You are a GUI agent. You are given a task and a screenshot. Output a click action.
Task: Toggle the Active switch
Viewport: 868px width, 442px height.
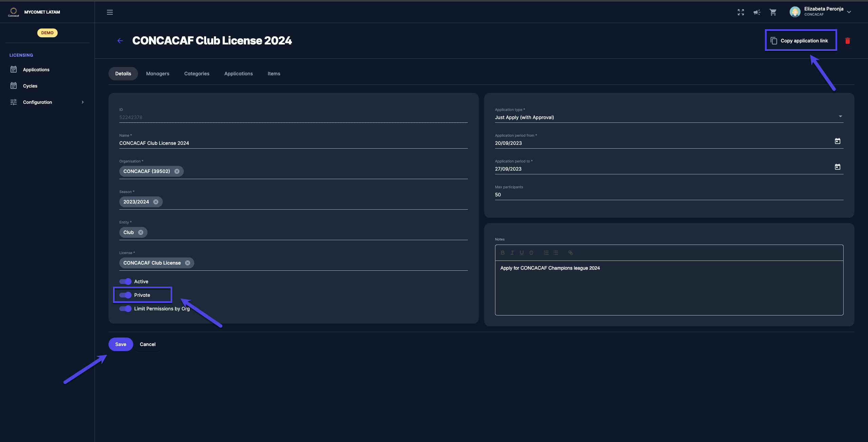[125, 282]
